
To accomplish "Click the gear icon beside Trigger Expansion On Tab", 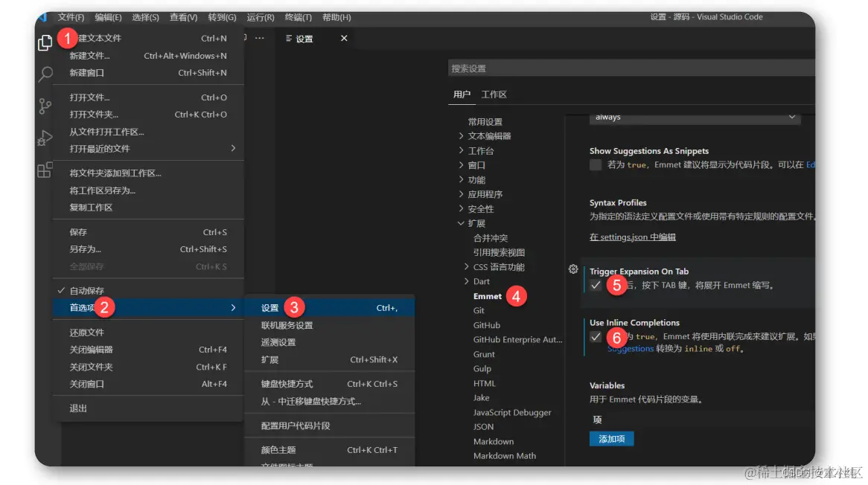I will coord(573,269).
